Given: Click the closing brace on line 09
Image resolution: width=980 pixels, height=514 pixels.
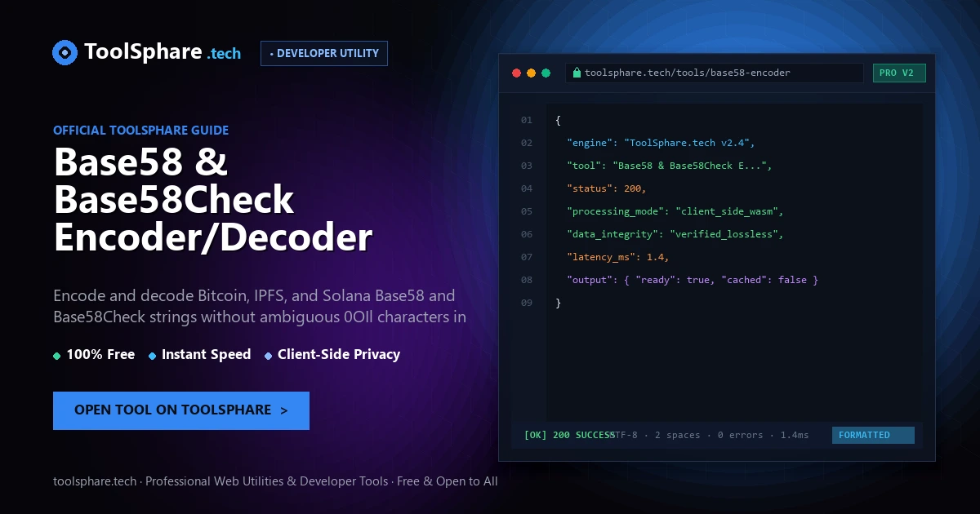Looking at the screenshot, I should coord(559,303).
